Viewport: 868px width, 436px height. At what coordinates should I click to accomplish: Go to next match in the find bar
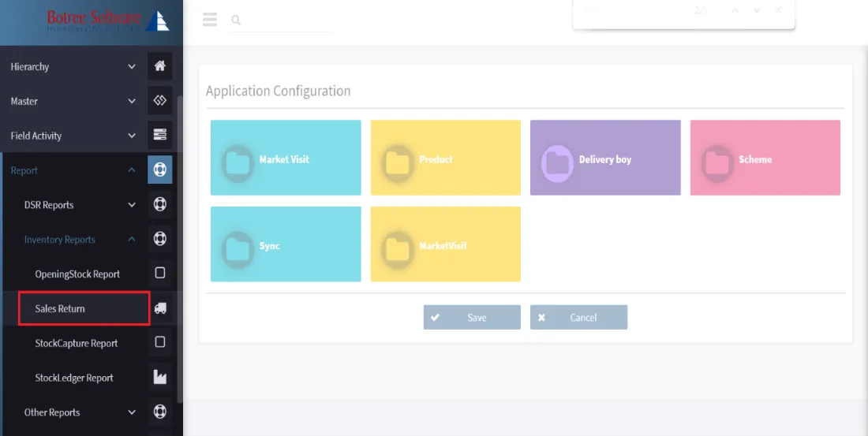pos(757,10)
